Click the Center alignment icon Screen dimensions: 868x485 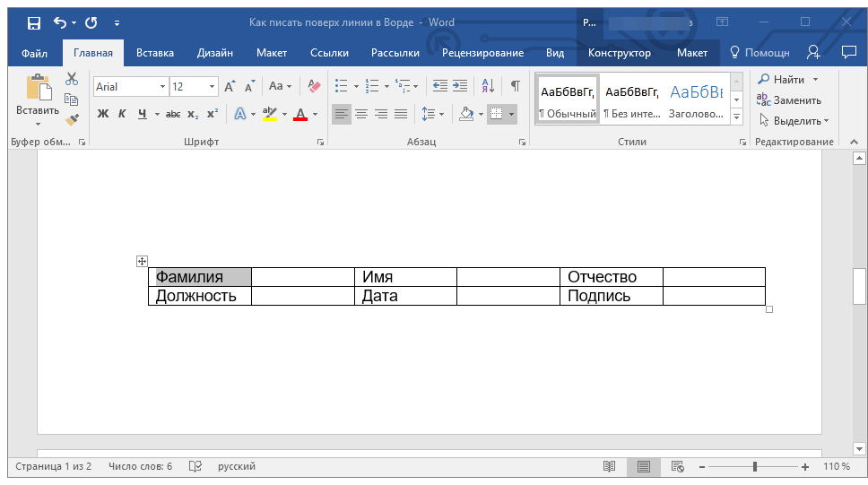coord(361,114)
